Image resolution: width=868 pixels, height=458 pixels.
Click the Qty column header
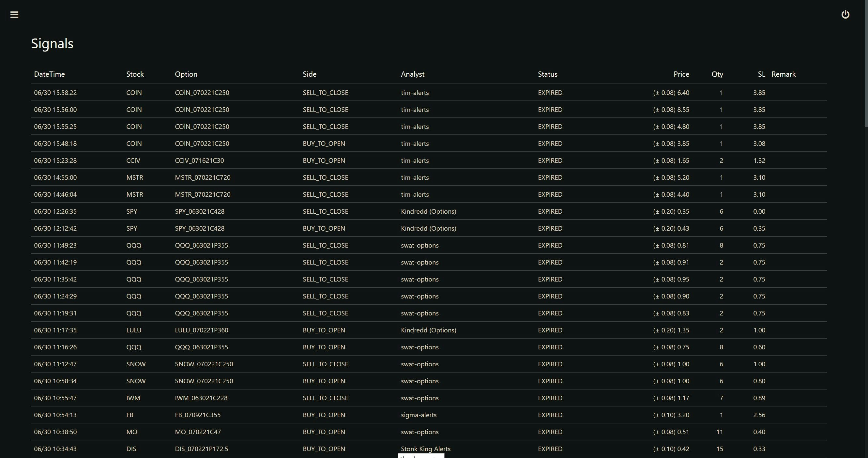[x=717, y=74]
